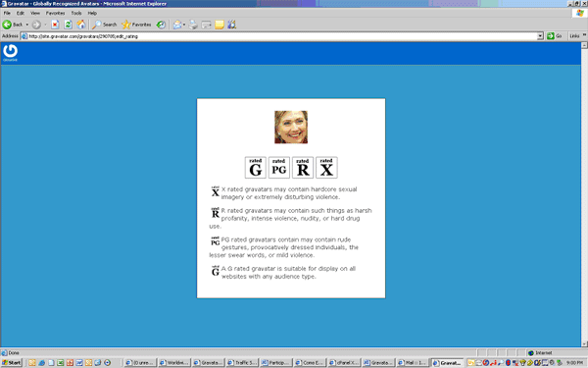Open the Windows Start button
588x368 pixels.
point(11,363)
